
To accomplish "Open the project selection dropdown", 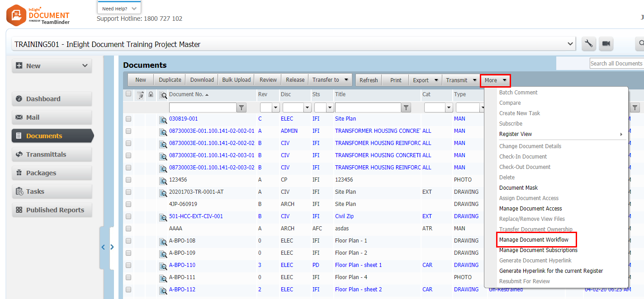I will [x=570, y=44].
